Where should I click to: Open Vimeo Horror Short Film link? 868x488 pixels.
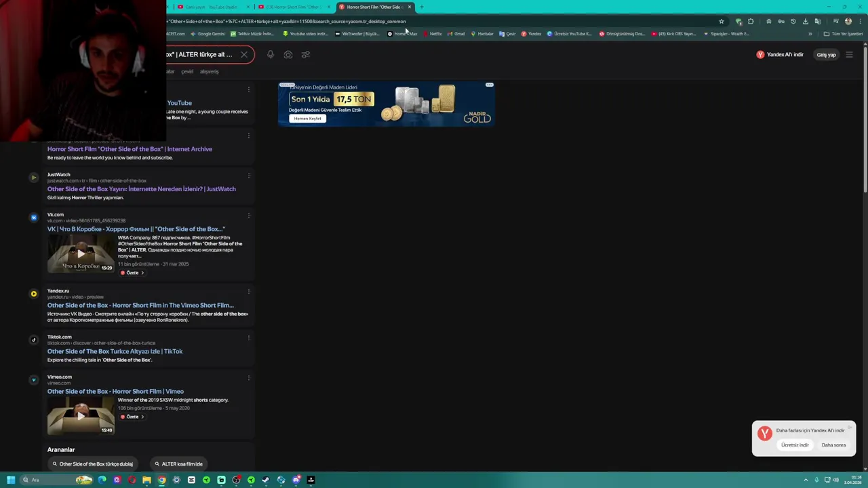115,392
